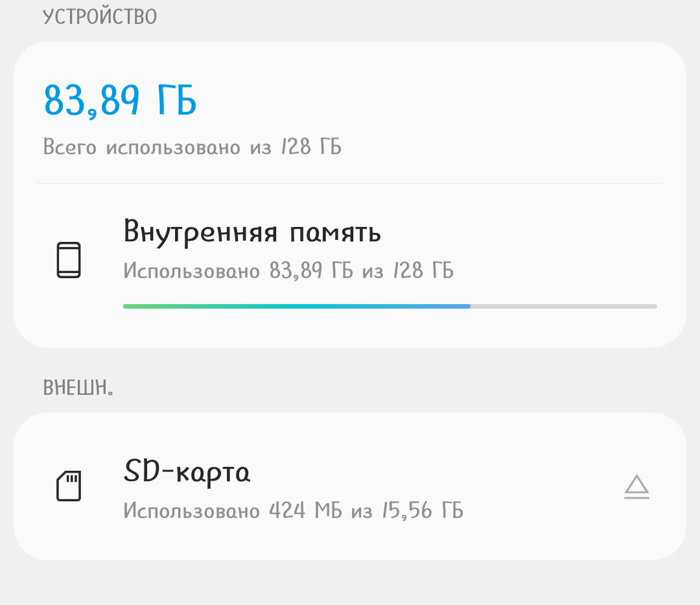This screenshot has height=605, width=700.
Task: Tap the blank background below the SD-карта panel
Action: (350, 584)
